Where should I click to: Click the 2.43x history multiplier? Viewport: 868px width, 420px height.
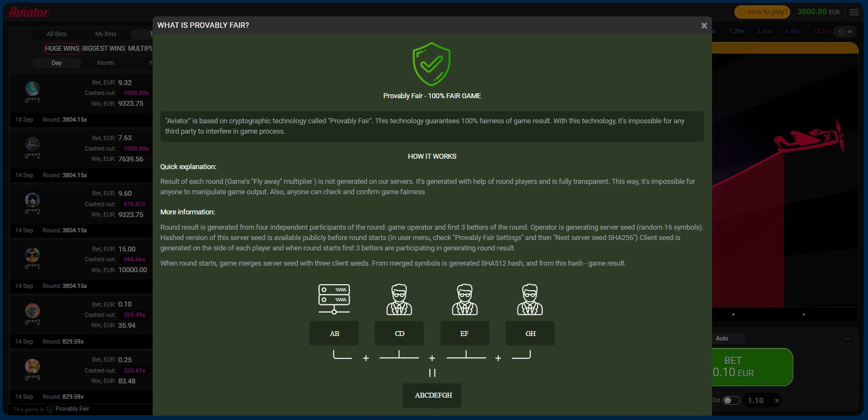pos(764,32)
